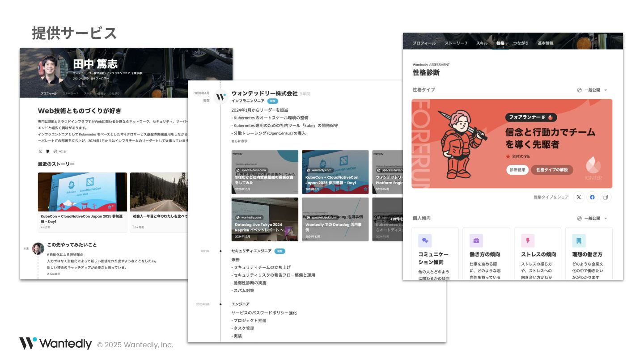Open KubeCon + CloudNativeCon story card in the left profile window
The height and width of the screenshot is (362, 644).
(x=82, y=202)
